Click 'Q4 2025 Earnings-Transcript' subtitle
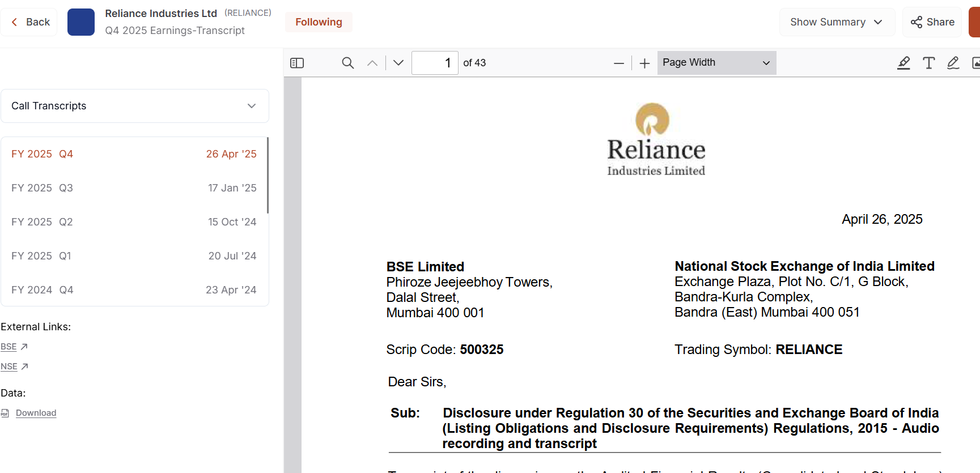This screenshot has width=980, height=473. point(175,31)
